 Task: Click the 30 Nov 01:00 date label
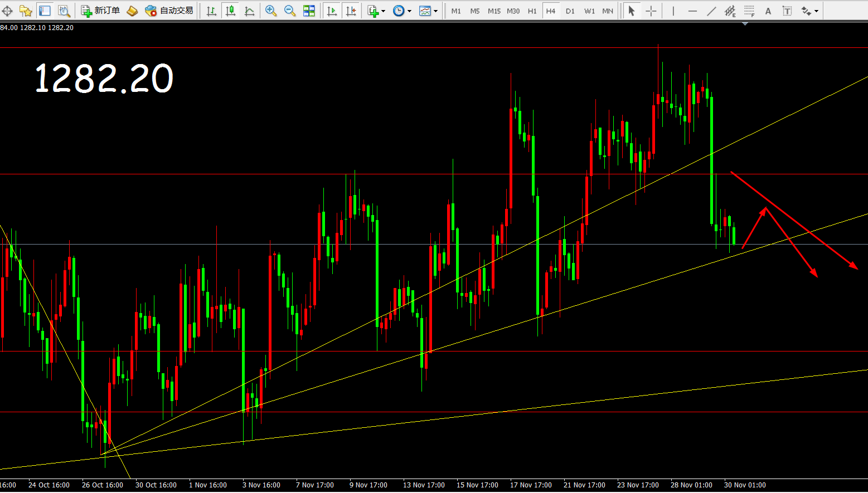point(745,485)
